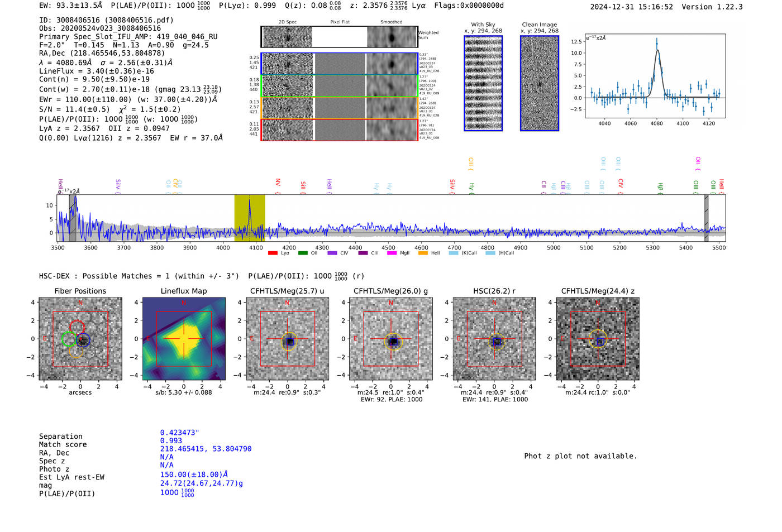Click the orange fiber circle in Fiber Positions

(77, 351)
